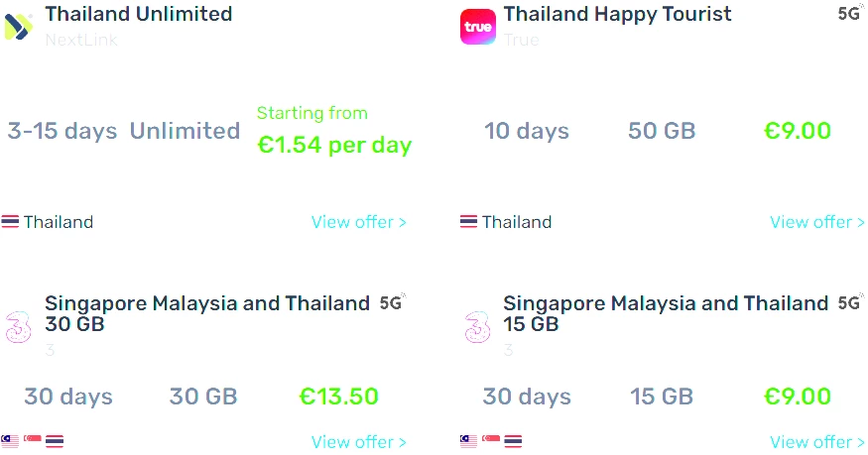Click the Malaysia flag on the 30 GB plan
Image resolution: width=868 pixels, height=455 pixels.
tap(10, 441)
